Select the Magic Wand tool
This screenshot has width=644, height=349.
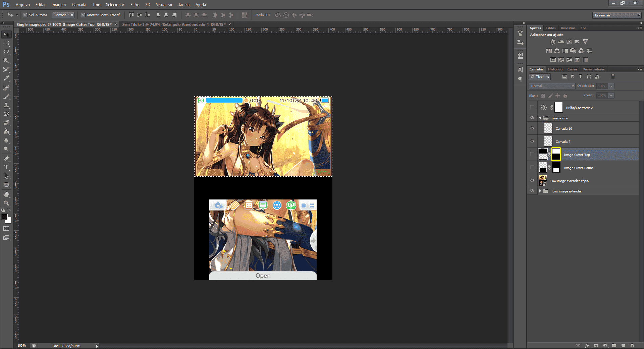coord(6,61)
